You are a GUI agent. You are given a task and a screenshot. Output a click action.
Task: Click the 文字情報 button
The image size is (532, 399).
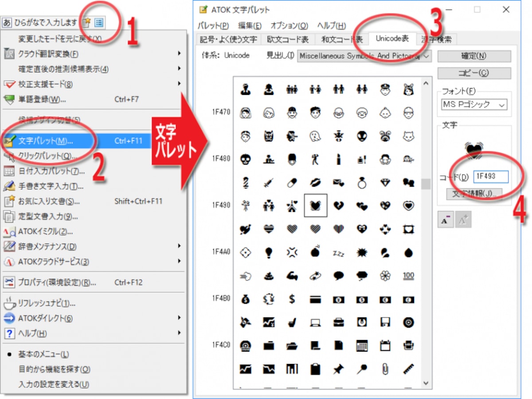473,193
